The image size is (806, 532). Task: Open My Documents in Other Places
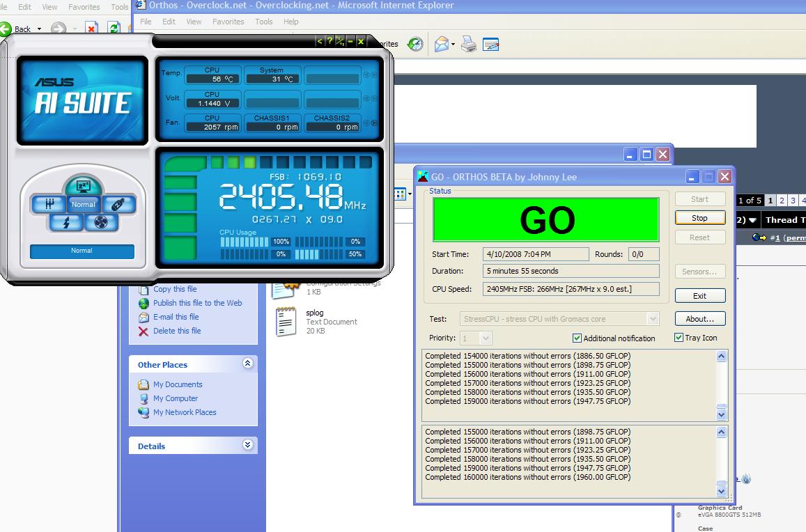tap(178, 384)
